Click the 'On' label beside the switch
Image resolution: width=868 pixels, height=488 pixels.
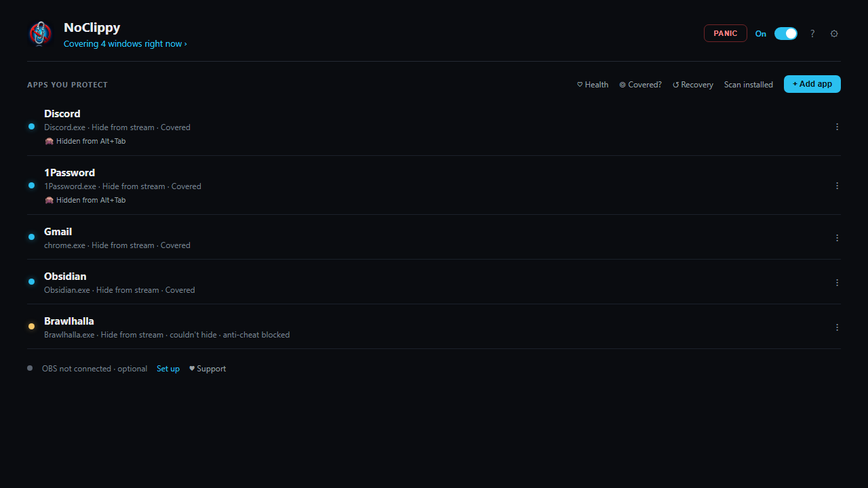(761, 34)
